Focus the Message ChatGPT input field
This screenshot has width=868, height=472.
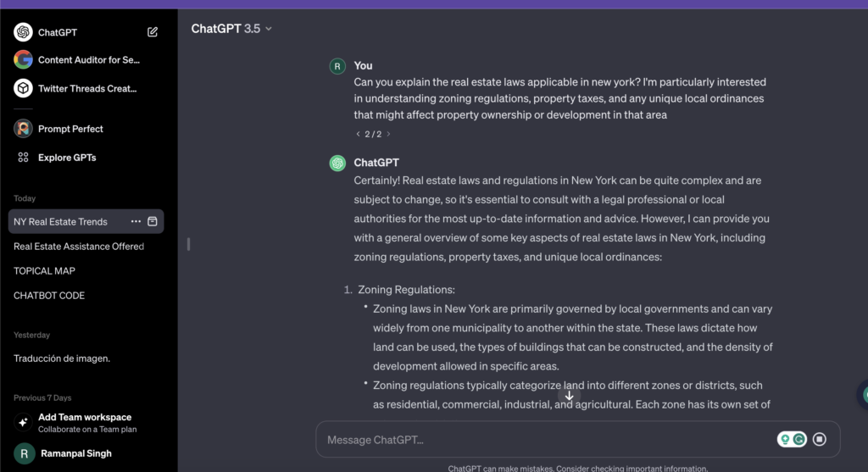pyautogui.click(x=542, y=440)
